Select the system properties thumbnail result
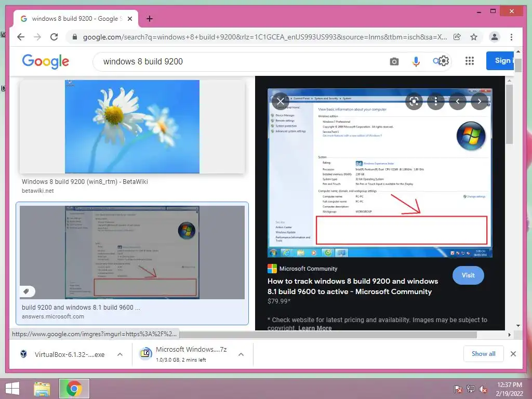The image size is (532, 399). tap(132, 252)
